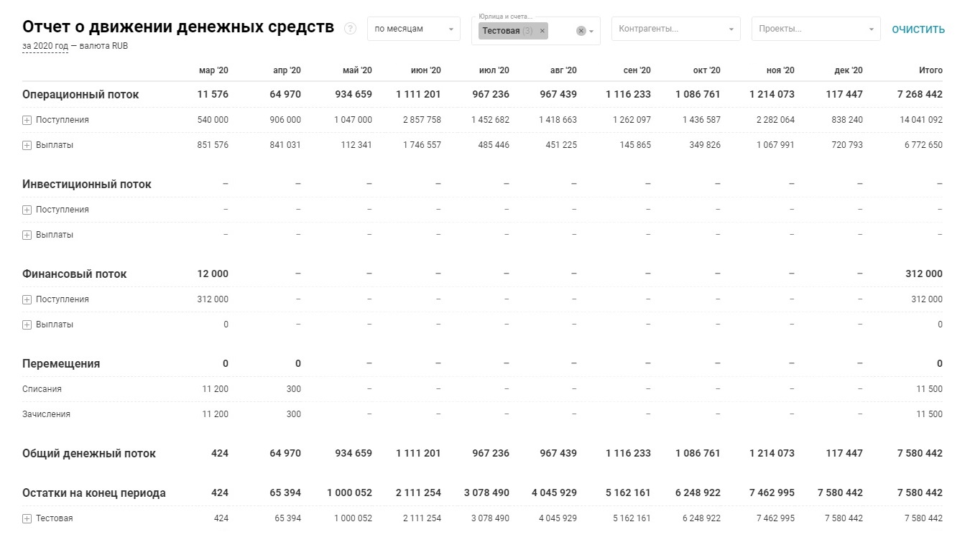Image resolution: width=970 pixels, height=560 pixels.
Task: Click November operating flow value 1 214 073
Action: pyautogui.click(x=772, y=94)
